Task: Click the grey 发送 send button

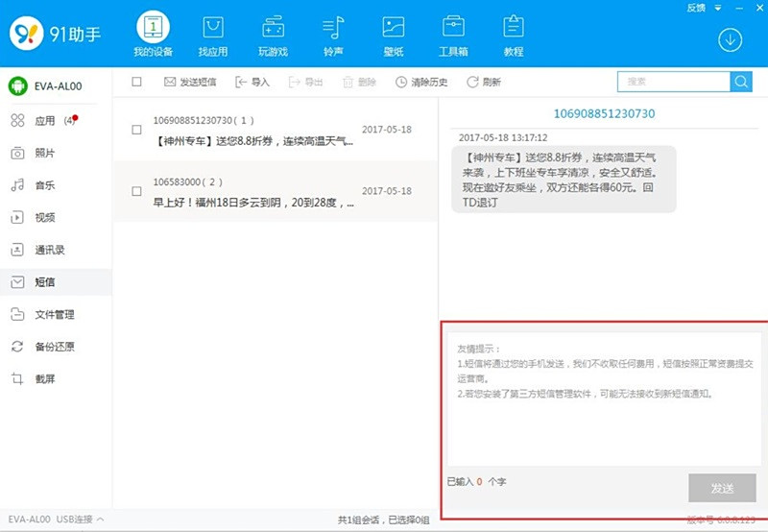Action: [x=722, y=488]
